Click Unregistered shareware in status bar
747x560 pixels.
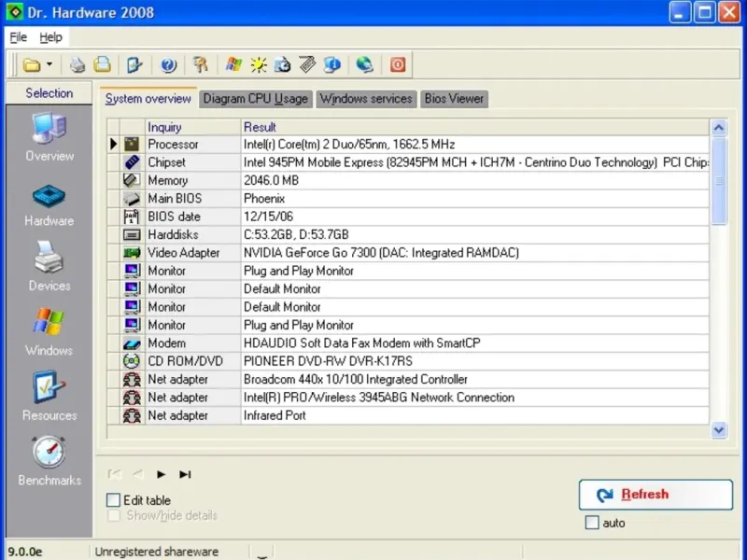157,552
